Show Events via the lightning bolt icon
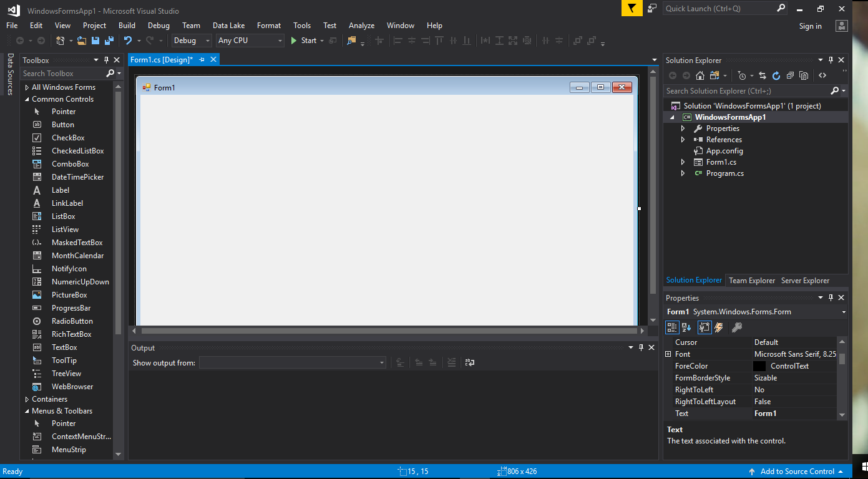The image size is (868, 479). click(x=719, y=327)
